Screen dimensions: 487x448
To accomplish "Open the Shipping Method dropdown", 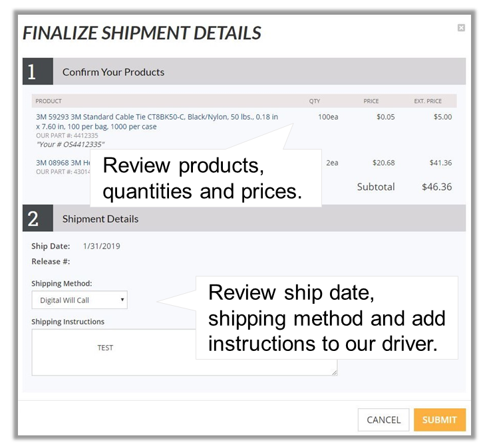I will tap(79, 300).
